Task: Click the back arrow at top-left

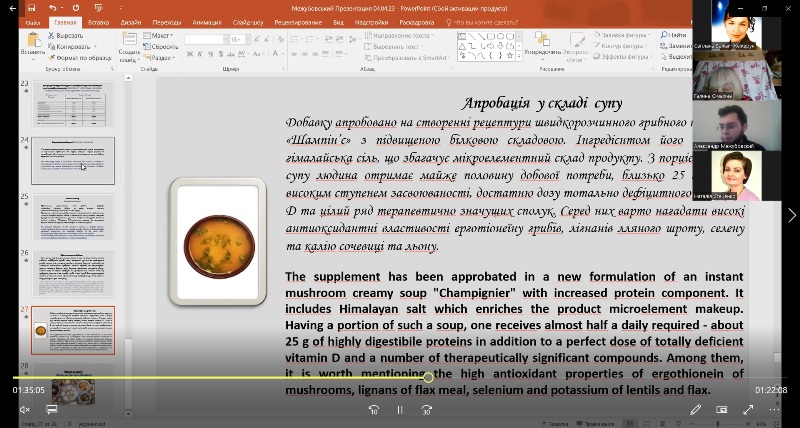Action: tap(13, 7)
